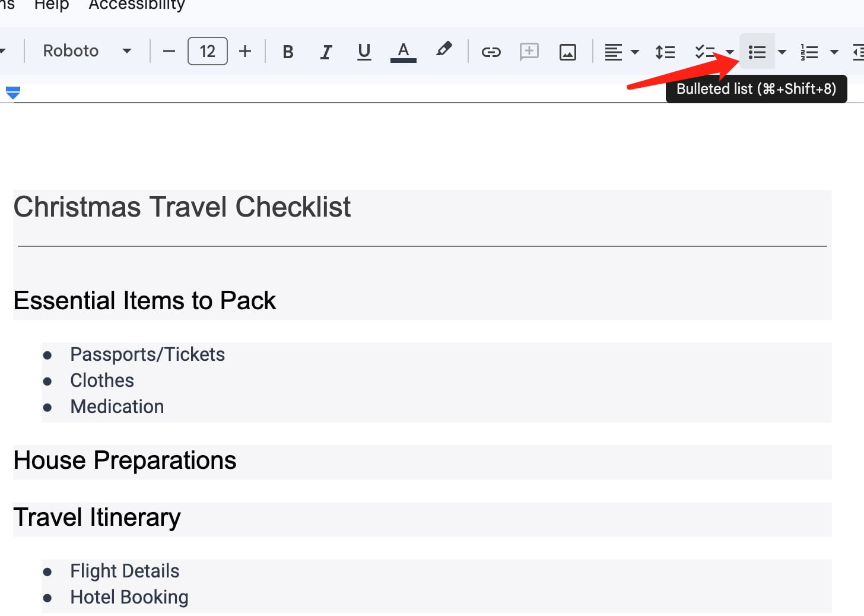The image size is (864, 616).
Task: Click the blue left indent ruler marker
Action: click(x=13, y=93)
